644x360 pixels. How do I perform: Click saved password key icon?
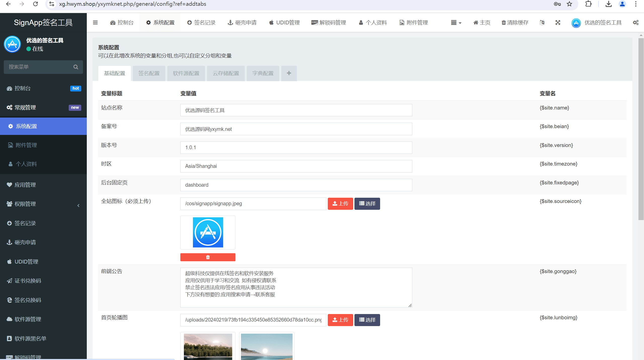(557, 4)
